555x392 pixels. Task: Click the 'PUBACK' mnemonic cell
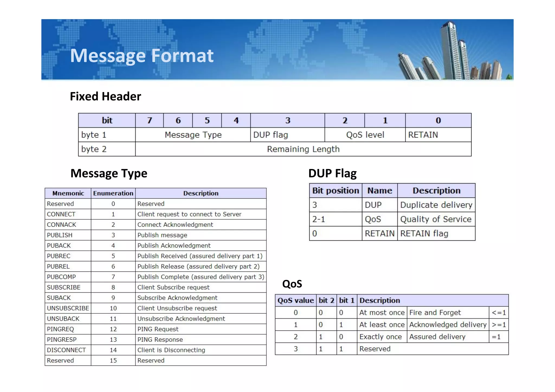point(68,246)
